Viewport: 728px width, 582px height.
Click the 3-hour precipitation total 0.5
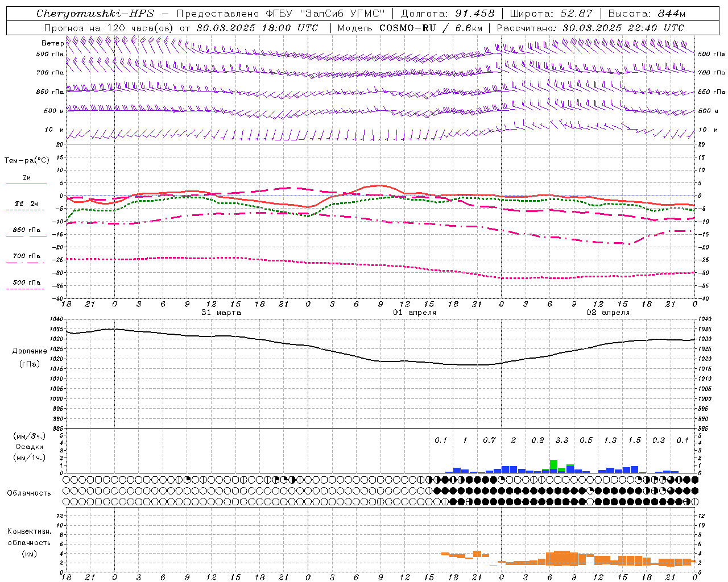586,440
